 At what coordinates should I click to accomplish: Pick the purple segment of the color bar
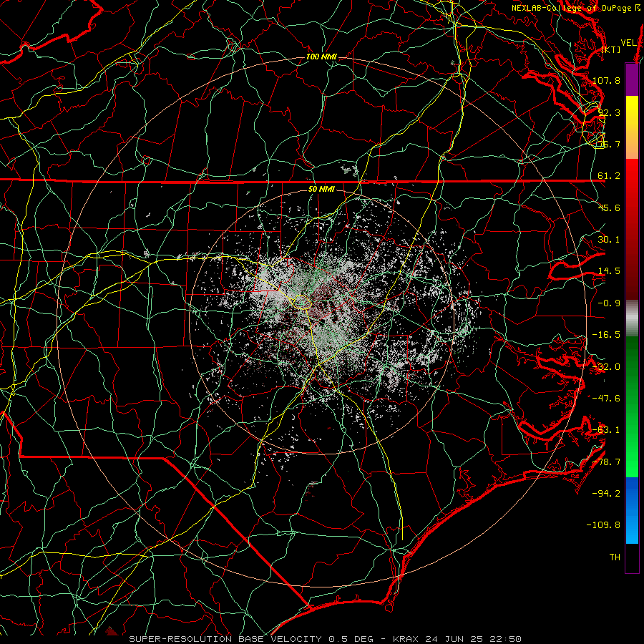632,79
